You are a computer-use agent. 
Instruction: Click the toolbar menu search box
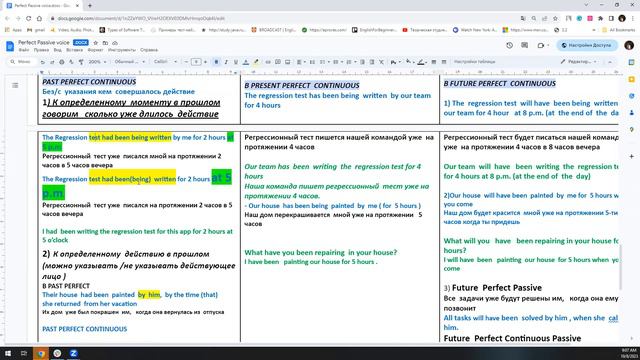click(21, 62)
